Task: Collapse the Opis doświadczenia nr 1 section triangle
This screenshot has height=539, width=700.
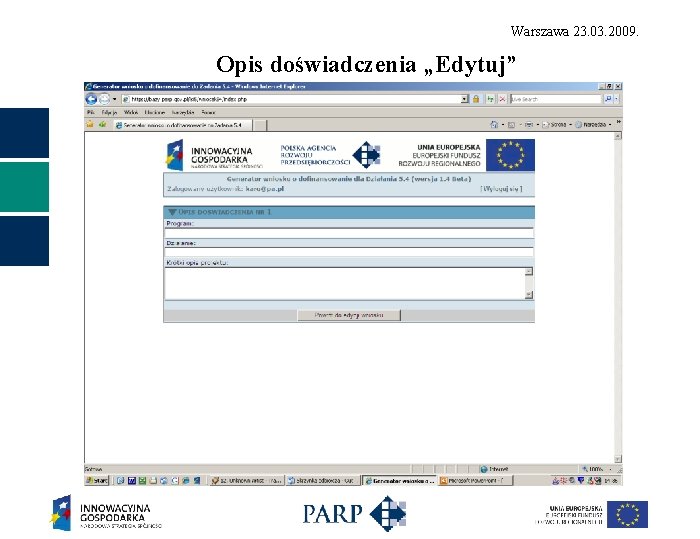Action: (172, 212)
